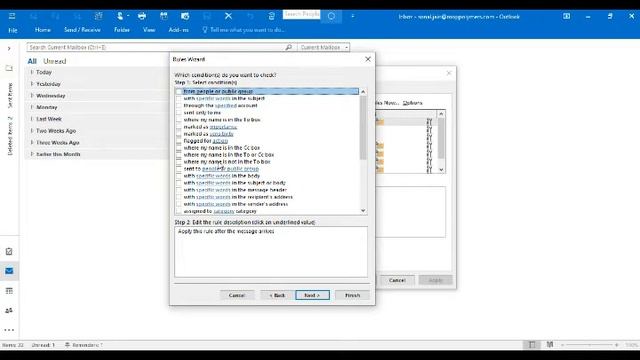The width and height of the screenshot is (640, 360).
Task: Click the 'sensitivity' link in marked as sensitivity
Action: (x=221, y=134)
